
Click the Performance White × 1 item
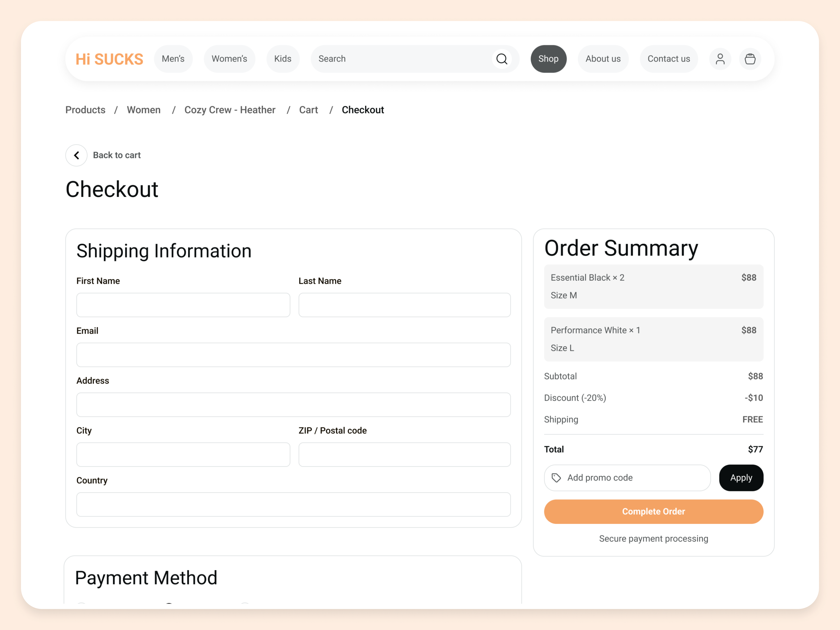654,339
